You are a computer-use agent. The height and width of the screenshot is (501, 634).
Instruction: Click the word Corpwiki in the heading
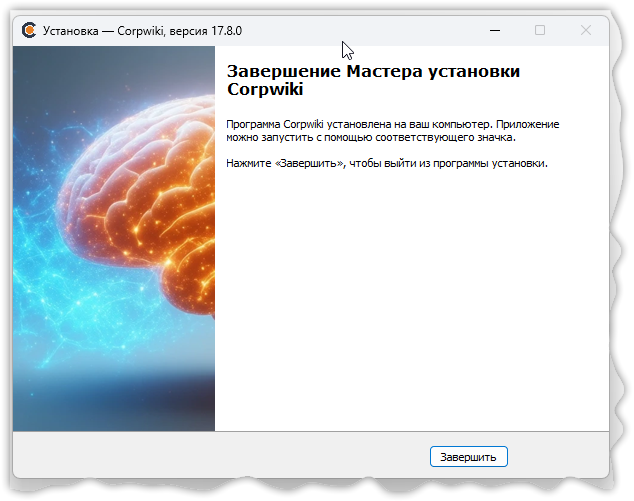click(x=265, y=90)
